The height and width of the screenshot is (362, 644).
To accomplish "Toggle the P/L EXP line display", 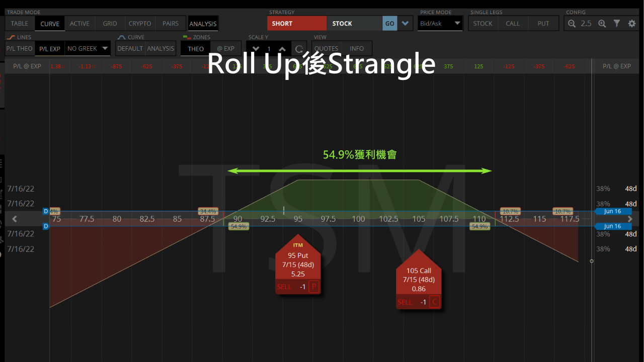I will (49, 48).
